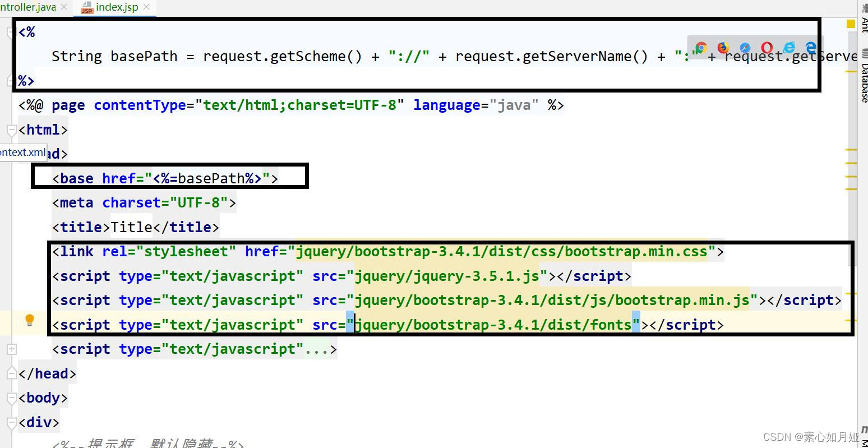Collapse the <% scriptlet block fold marker
The width and height of the screenshot is (868, 448).
point(11,33)
